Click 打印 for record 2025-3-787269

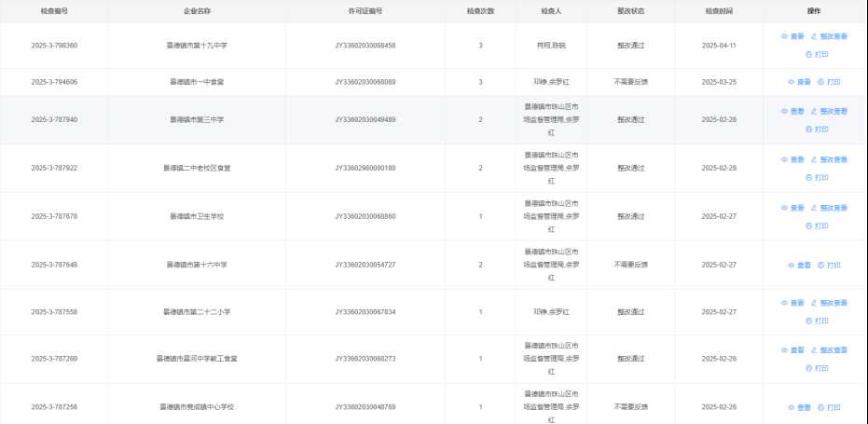[816, 368]
